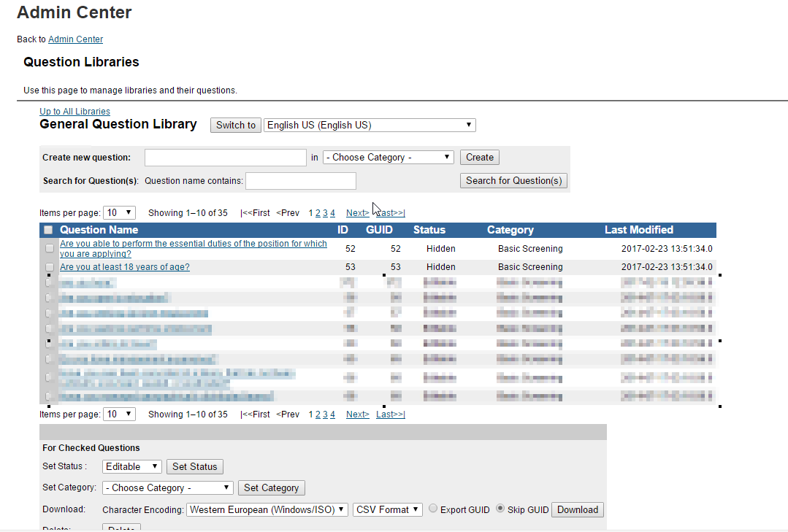Image resolution: width=788 pixels, height=532 pixels.
Task: Select the Export GUID radio option
Action: click(x=432, y=509)
